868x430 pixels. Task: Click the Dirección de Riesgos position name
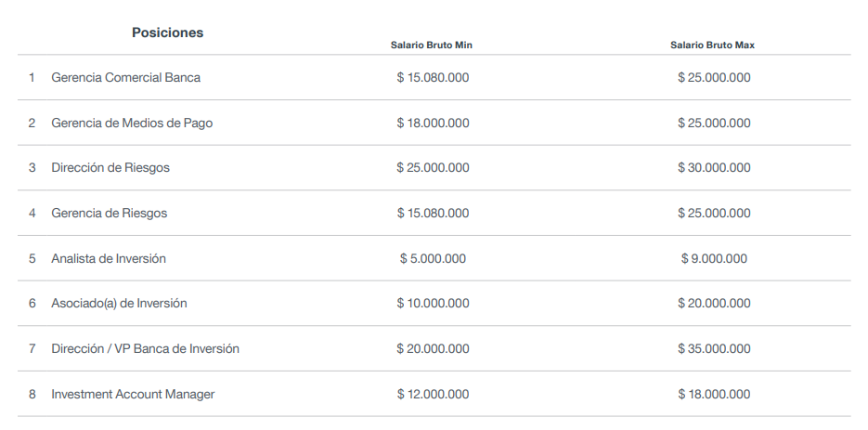110,168
